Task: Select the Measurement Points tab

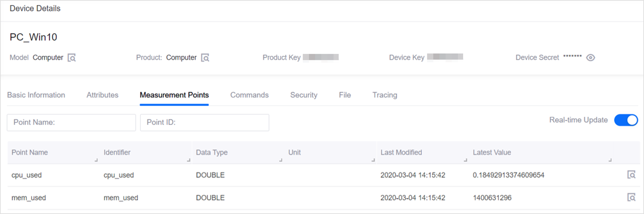Action: (174, 95)
